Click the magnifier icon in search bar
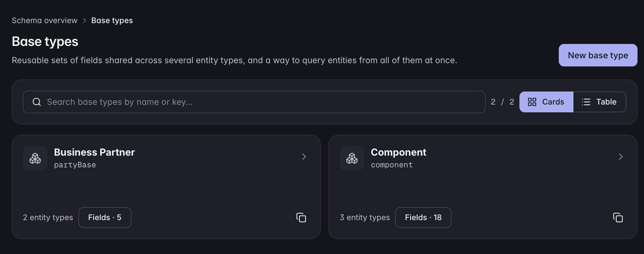This screenshot has height=254, width=644. (x=37, y=102)
